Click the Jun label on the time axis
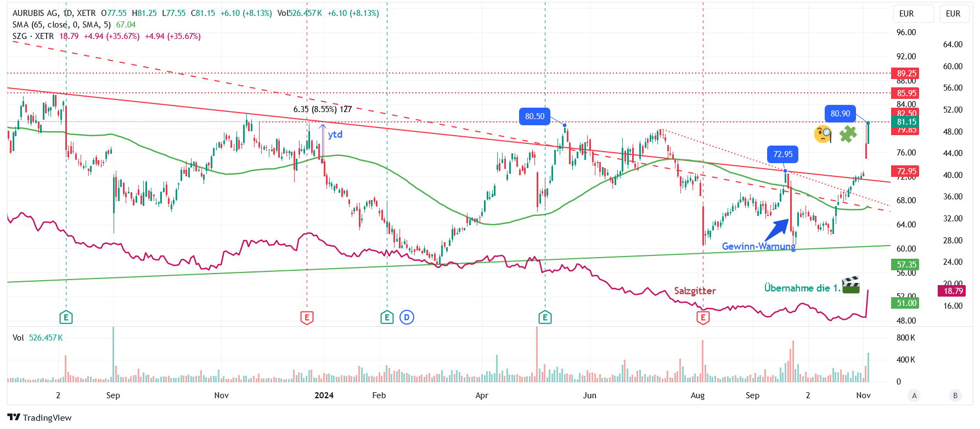Screen dimensions: 980x429 589,395
